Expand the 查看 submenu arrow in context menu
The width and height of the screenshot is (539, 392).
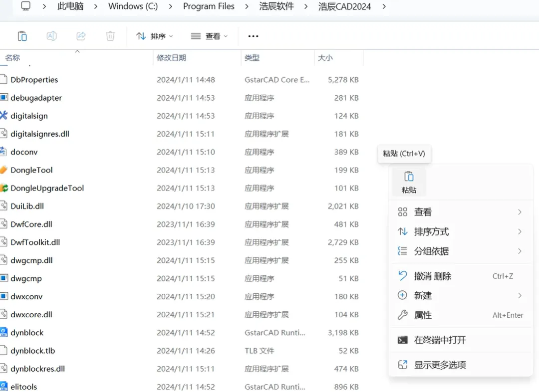tap(520, 212)
